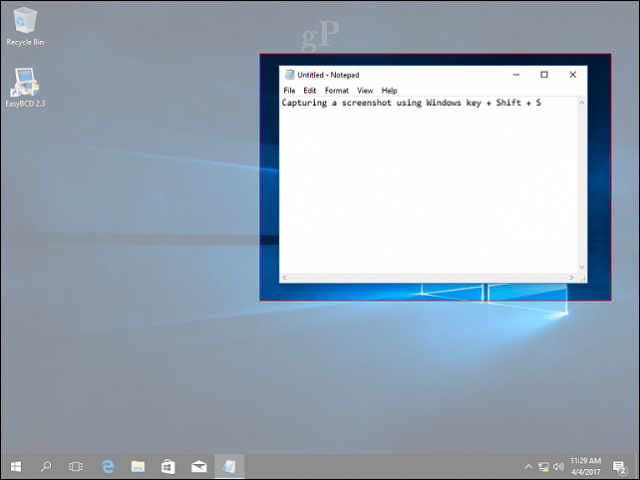Click Notepad's vertical scrollbar up arrow
This screenshot has width=640, height=480.
click(582, 102)
